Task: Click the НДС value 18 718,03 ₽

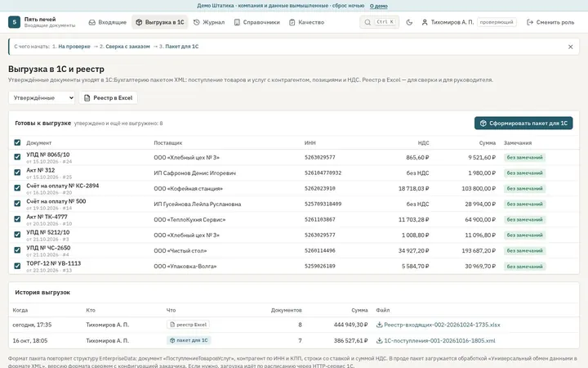Action: 413,189
